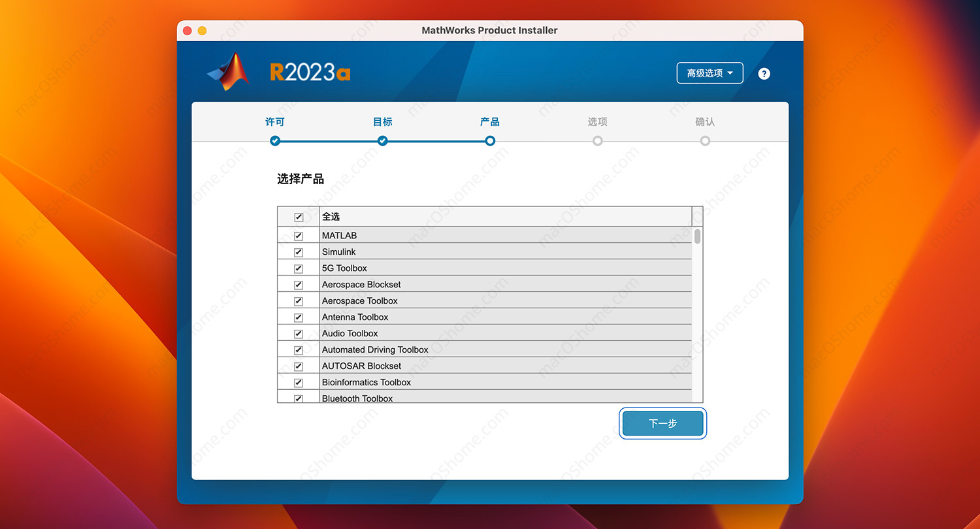980x529 pixels.
Task: Click the 选择产品 heading
Action: [301, 179]
